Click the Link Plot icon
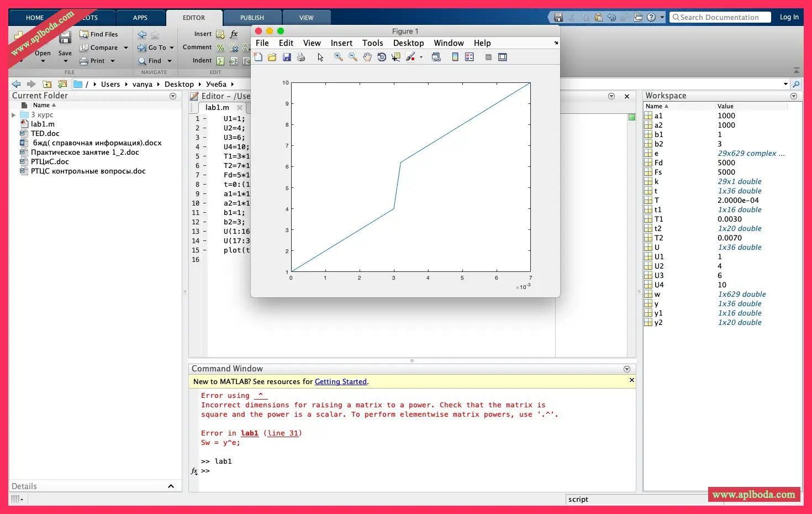812x514 pixels. [436, 57]
